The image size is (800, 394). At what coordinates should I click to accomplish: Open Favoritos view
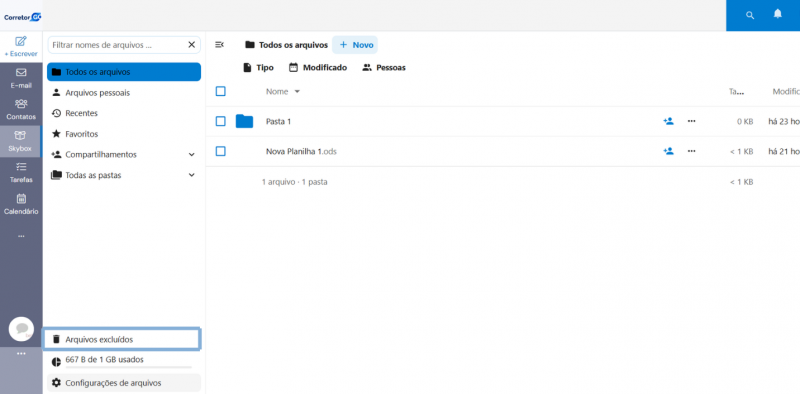[124, 134]
